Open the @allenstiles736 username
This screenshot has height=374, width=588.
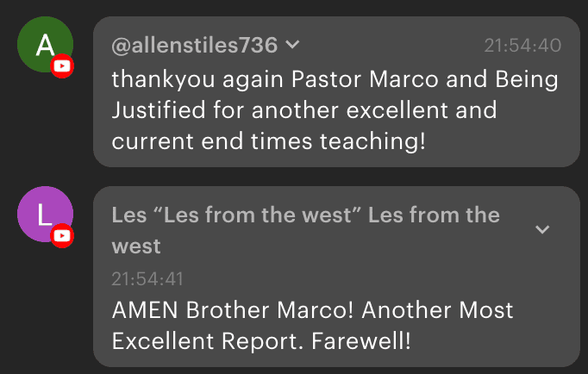tap(195, 45)
